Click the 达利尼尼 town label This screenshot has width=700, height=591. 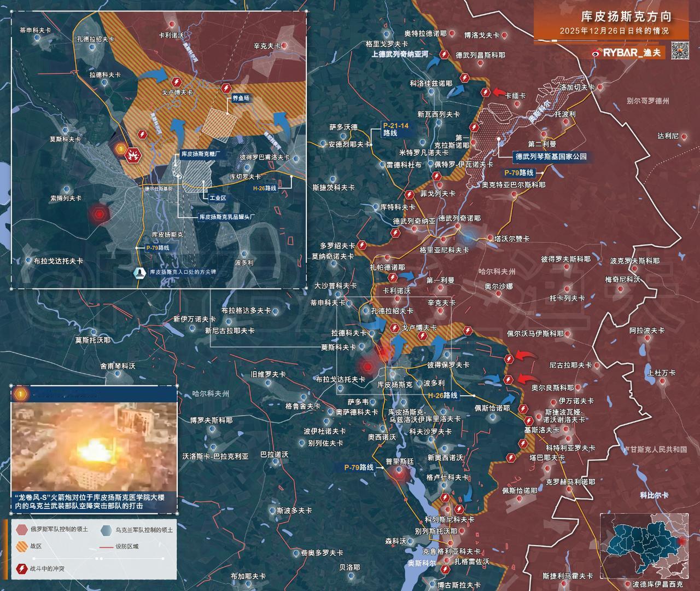coord(668,136)
